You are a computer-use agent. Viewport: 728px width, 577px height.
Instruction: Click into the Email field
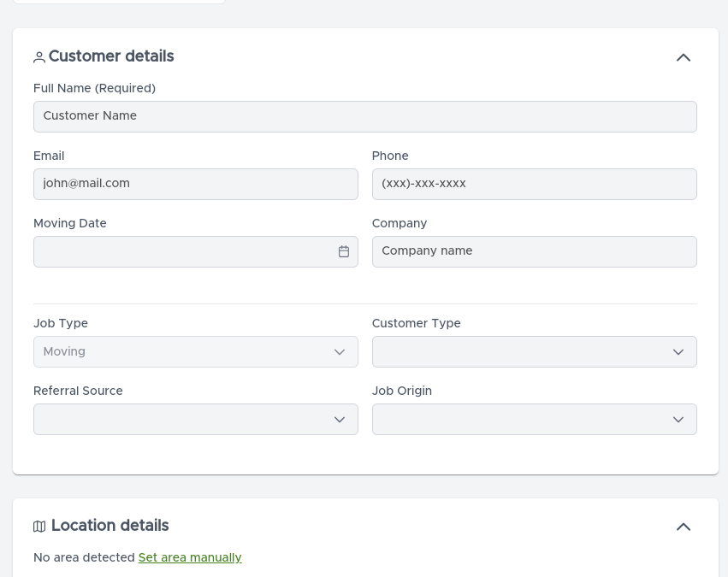(195, 184)
